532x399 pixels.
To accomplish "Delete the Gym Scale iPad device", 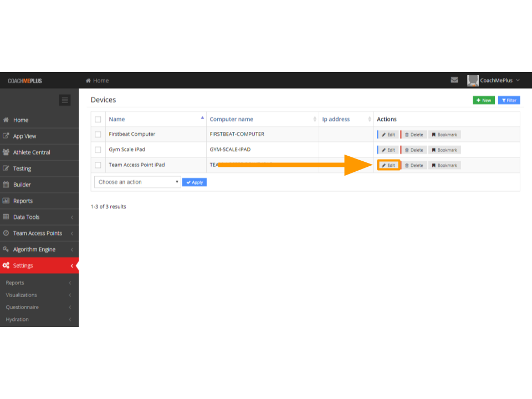I will coord(413,150).
